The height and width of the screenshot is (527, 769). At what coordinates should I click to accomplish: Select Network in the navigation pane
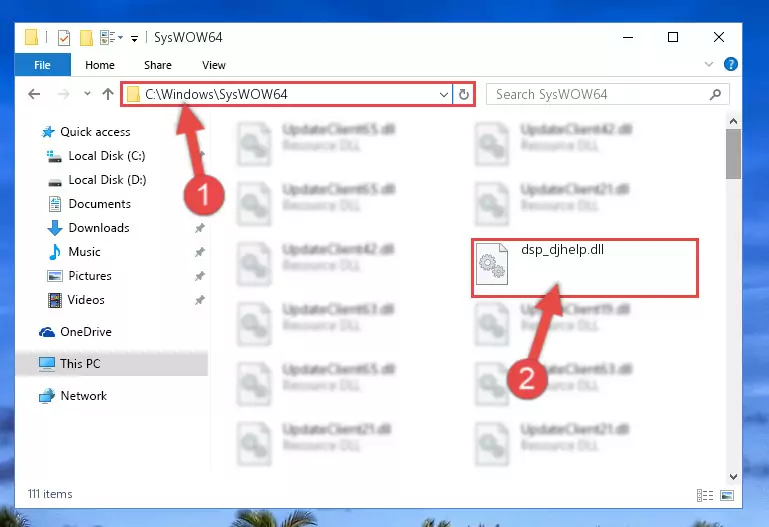coord(83,396)
